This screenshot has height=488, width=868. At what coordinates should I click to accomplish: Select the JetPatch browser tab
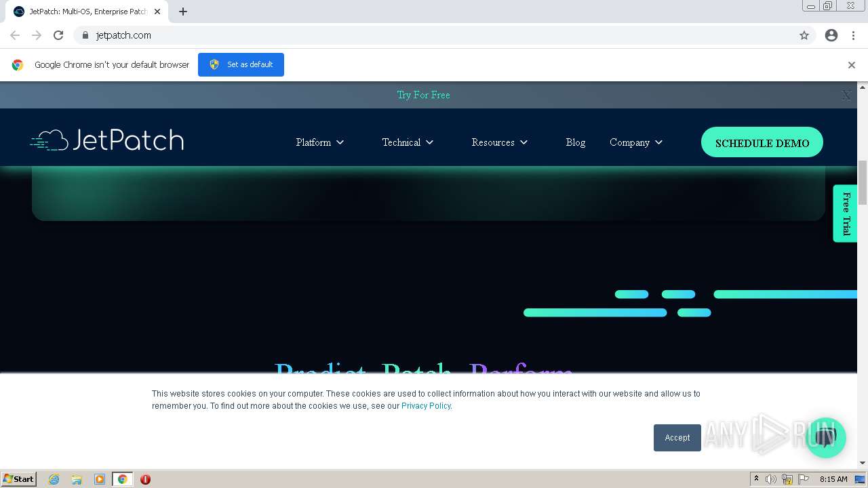(x=87, y=12)
